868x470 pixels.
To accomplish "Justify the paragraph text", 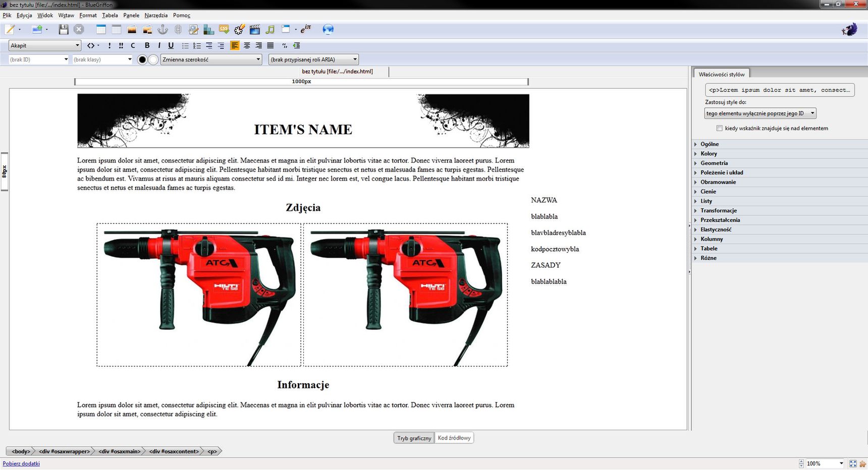I will pos(270,45).
